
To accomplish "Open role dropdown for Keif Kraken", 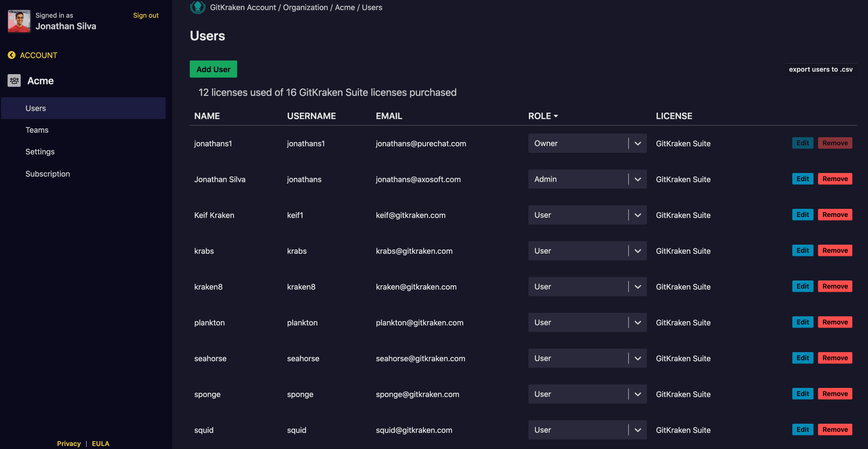I will pyautogui.click(x=637, y=215).
